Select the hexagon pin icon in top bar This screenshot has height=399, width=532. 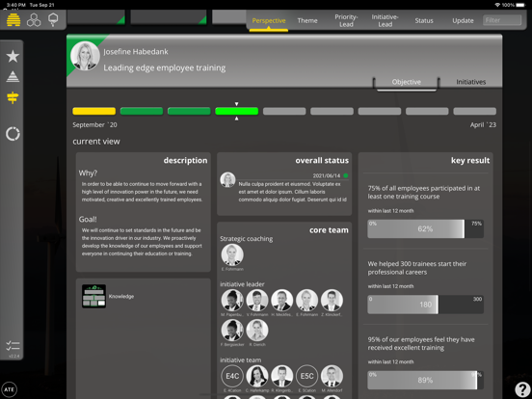[x=53, y=19]
